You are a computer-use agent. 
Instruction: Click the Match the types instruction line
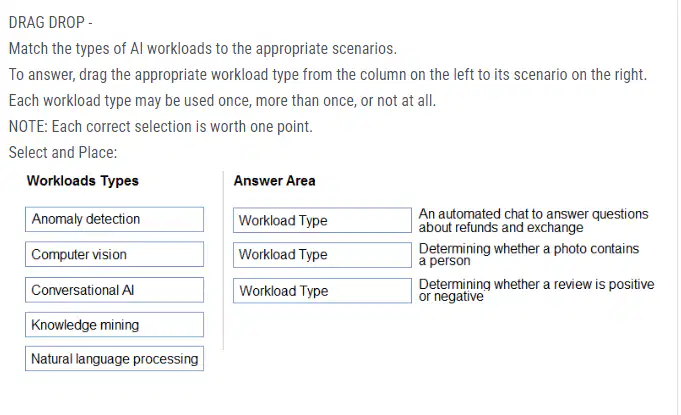pyautogui.click(x=203, y=48)
